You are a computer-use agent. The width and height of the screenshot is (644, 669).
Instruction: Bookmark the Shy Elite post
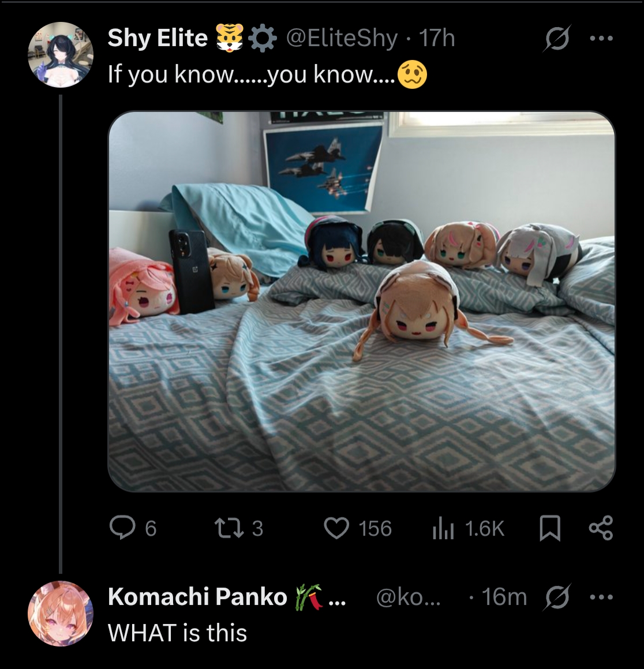click(x=550, y=528)
